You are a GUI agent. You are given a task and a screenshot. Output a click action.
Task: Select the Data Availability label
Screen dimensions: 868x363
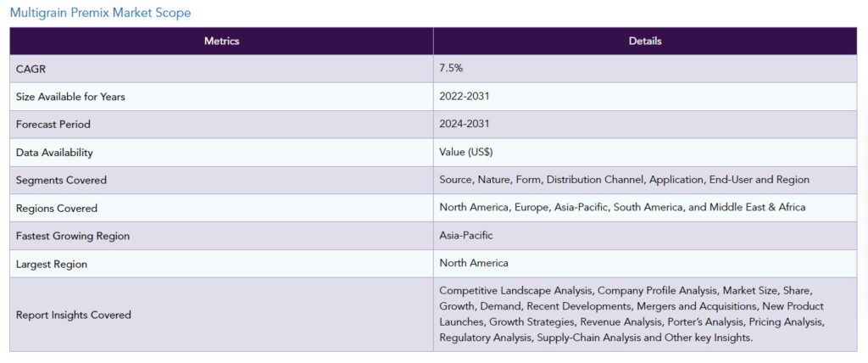pyautogui.click(x=54, y=153)
